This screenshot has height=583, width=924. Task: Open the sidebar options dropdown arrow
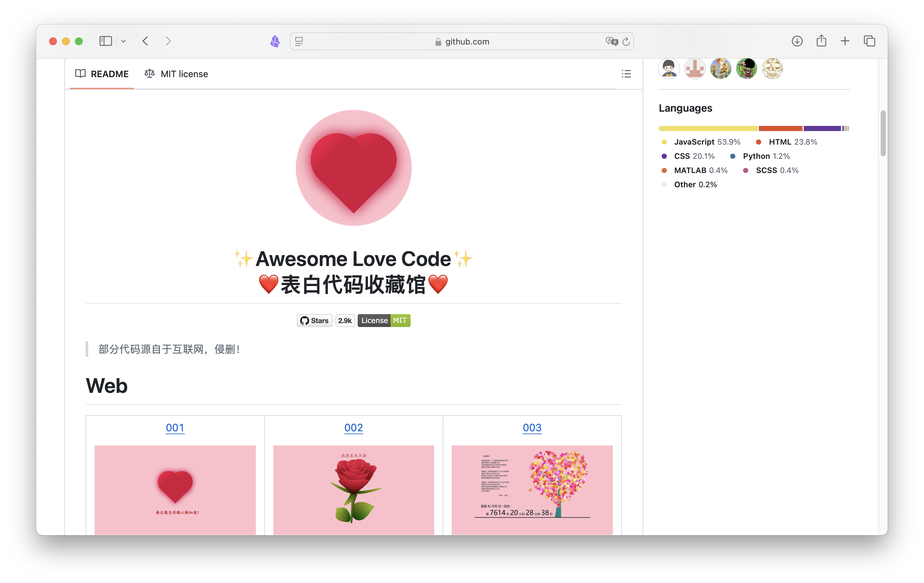(x=123, y=41)
